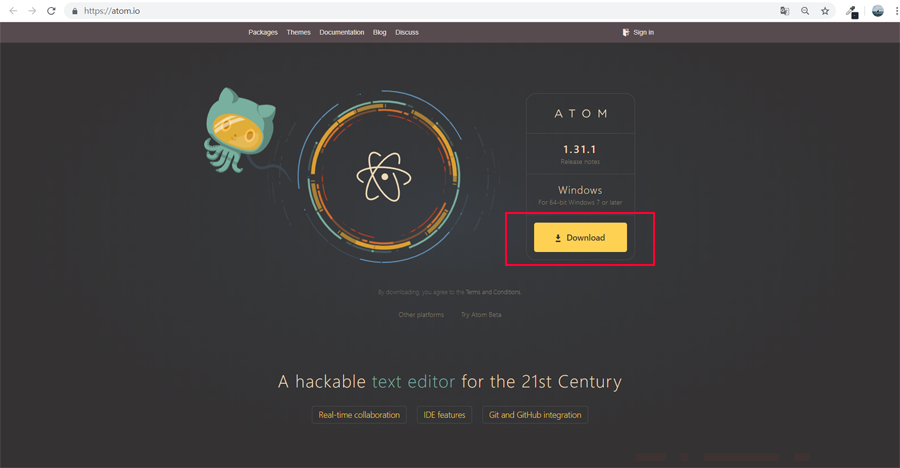Viewport: 900px width, 468px height.
Task: Open the Themes menu item
Action: [x=298, y=32]
